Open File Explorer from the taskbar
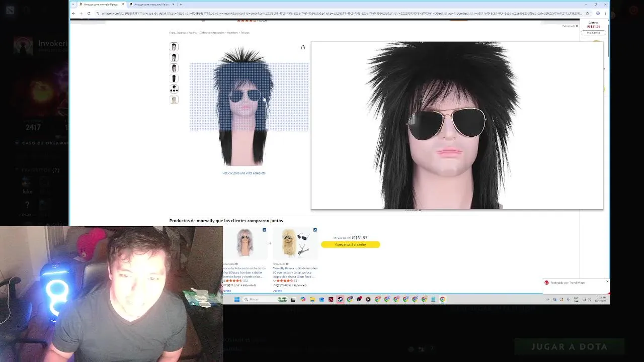644x362 pixels. [x=312, y=299]
